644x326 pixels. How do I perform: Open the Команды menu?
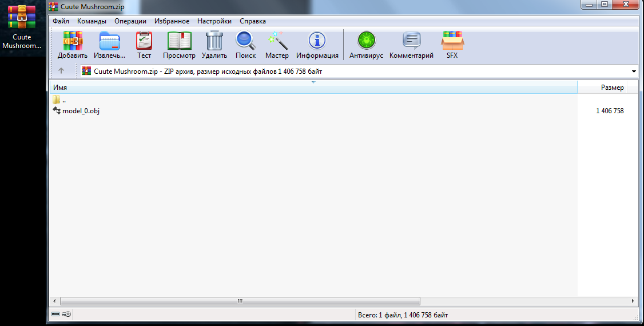tap(92, 21)
